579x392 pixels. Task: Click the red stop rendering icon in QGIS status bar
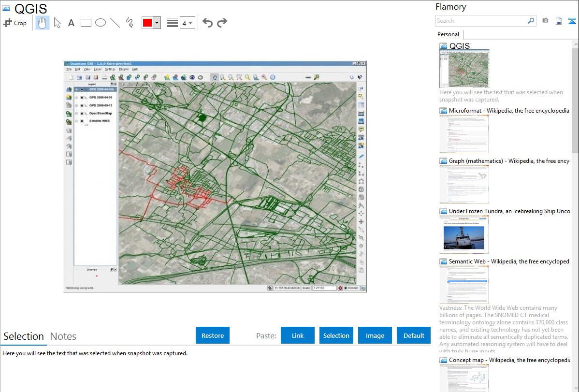[340, 288]
